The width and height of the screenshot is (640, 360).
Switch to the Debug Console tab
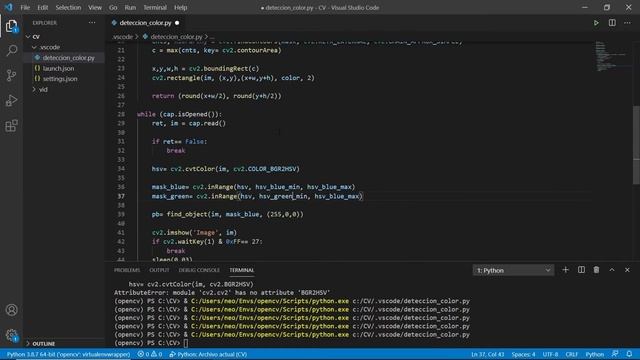(x=199, y=270)
